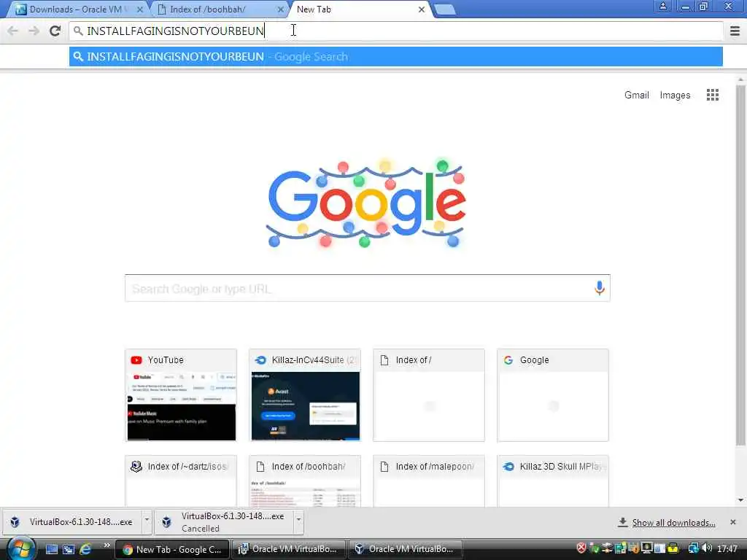The height and width of the screenshot is (560, 747).
Task: Open the Images link
Action: point(675,96)
